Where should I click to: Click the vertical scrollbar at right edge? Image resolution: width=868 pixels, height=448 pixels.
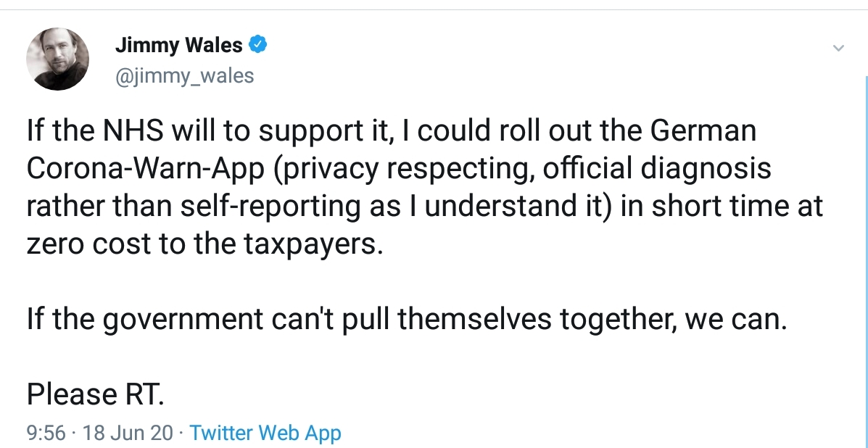866,260
